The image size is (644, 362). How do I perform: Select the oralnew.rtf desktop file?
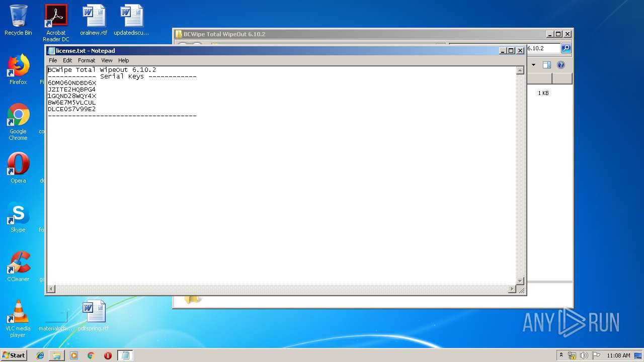point(94,20)
